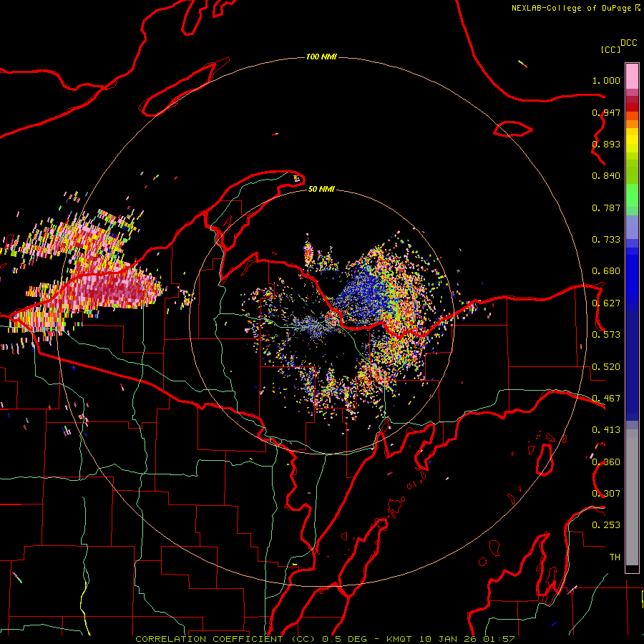The height and width of the screenshot is (644, 644).
Task: Select the 0.413 legend value
Action: click(606, 430)
